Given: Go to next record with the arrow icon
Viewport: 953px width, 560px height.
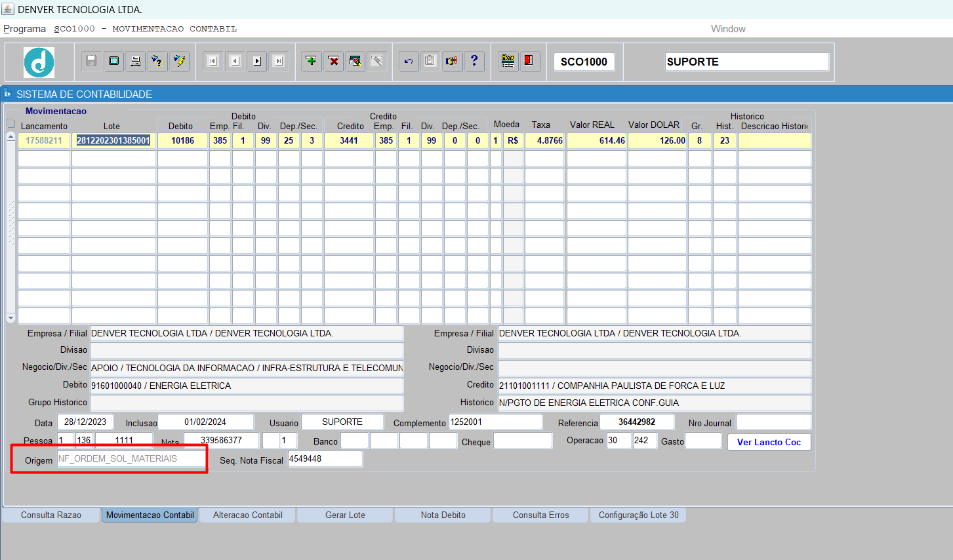Looking at the screenshot, I should tap(257, 61).
